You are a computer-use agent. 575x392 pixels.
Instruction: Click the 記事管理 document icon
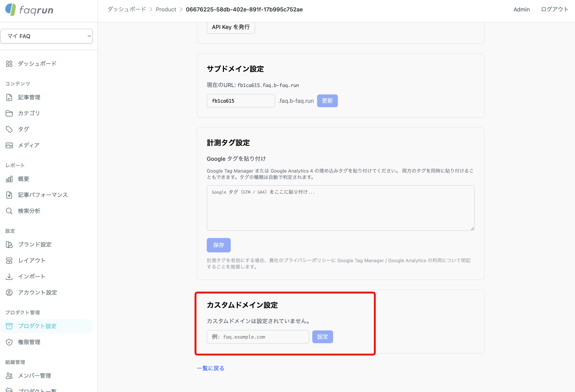tap(9, 97)
